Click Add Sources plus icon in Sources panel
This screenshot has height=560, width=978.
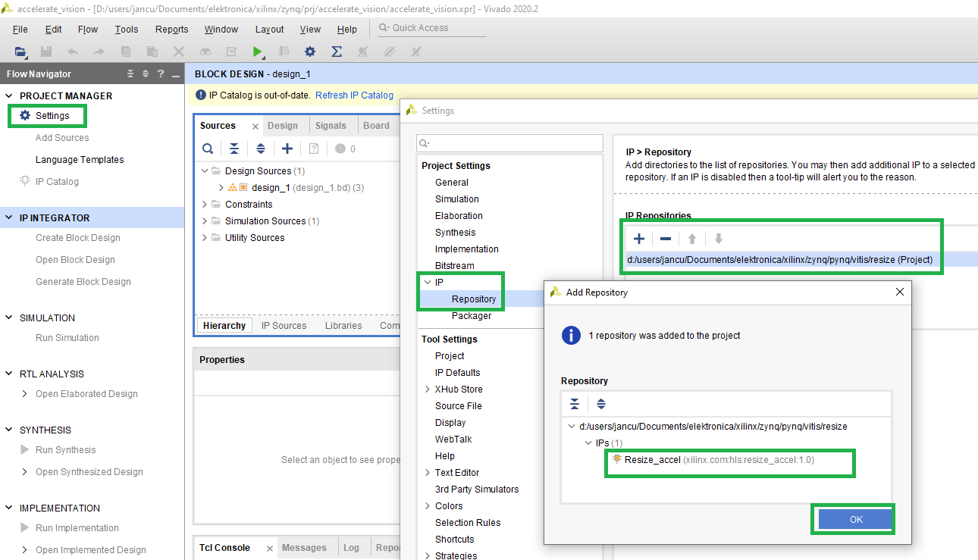[x=287, y=149]
